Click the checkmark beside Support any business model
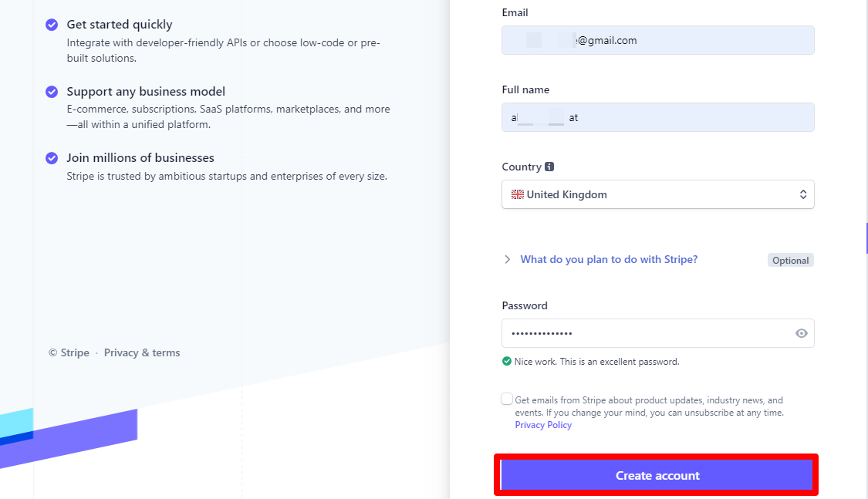Viewport: 868px width, 499px height. click(x=52, y=92)
